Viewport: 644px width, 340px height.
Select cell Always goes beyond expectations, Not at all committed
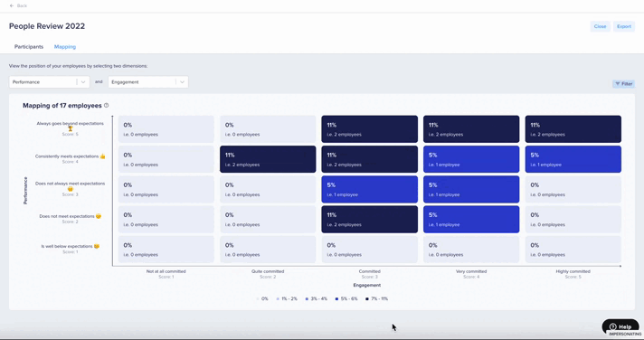[x=166, y=129]
